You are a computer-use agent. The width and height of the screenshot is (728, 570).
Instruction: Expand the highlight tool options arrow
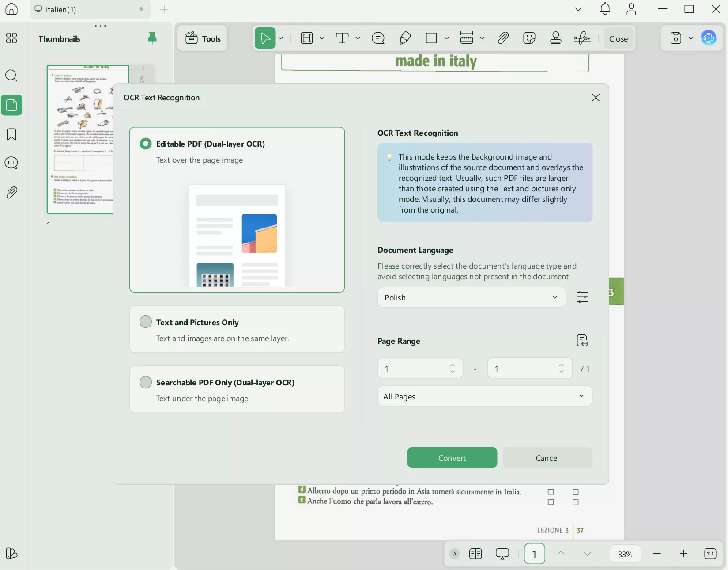(x=322, y=38)
